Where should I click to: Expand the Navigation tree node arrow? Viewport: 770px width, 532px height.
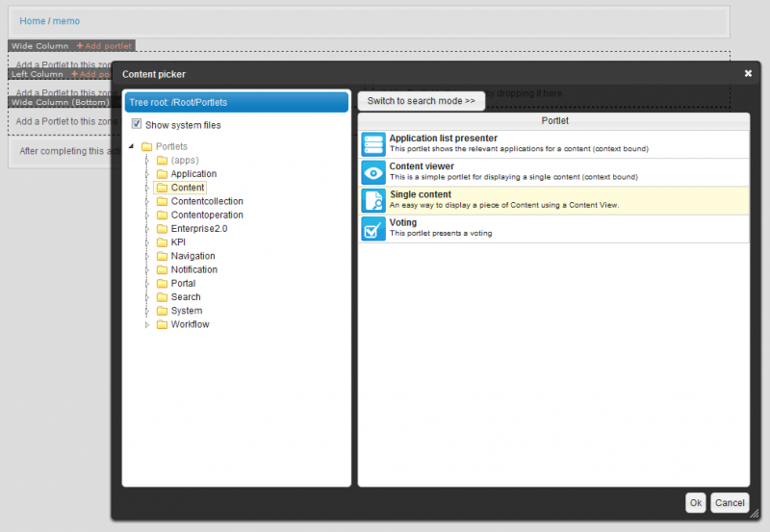[147, 256]
